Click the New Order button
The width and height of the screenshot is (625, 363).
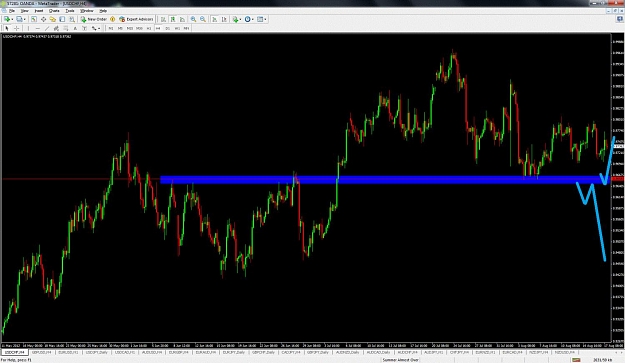click(94, 19)
